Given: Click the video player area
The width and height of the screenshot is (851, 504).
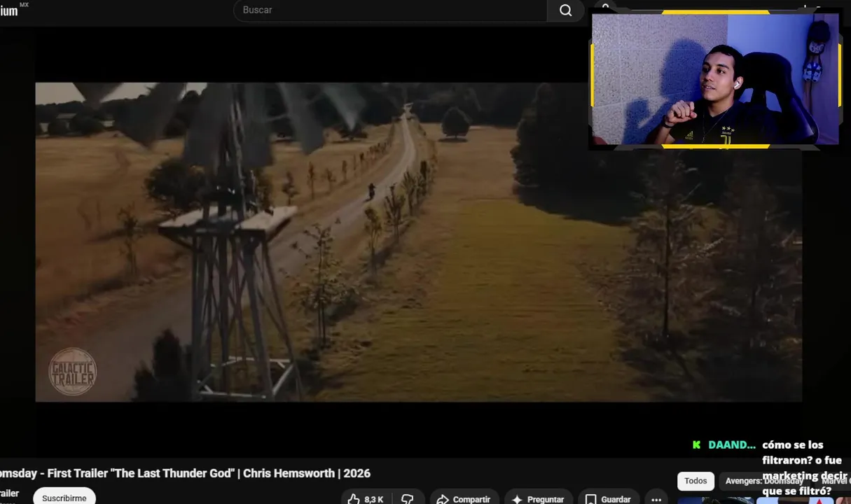Looking at the screenshot, I should 418,242.
